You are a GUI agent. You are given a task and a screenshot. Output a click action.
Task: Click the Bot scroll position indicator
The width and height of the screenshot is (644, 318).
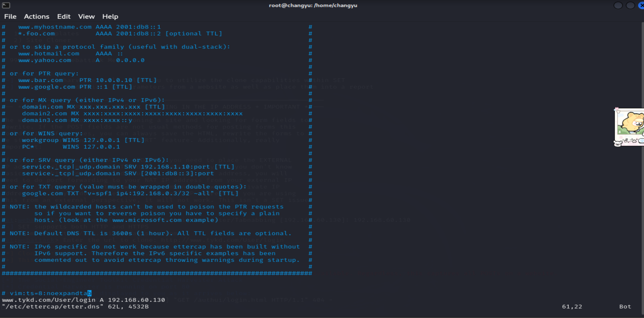click(x=625, y=307)
